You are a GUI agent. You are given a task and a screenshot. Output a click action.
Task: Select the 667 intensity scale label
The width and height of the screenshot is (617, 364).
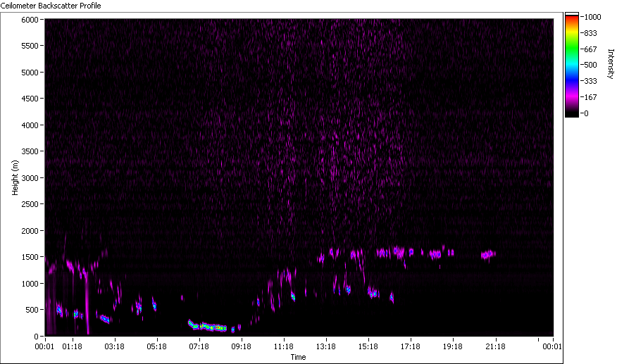point(591,49)
